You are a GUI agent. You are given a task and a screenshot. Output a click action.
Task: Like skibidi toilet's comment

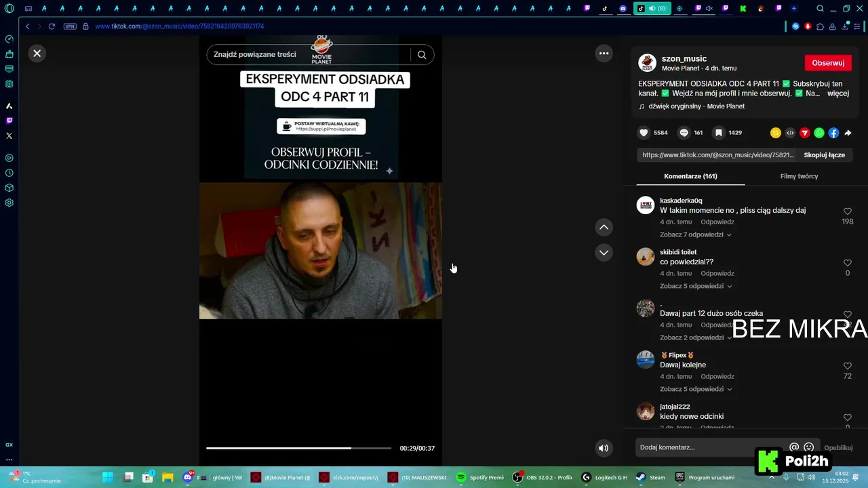pyautogui.click(x=848, y=263)
